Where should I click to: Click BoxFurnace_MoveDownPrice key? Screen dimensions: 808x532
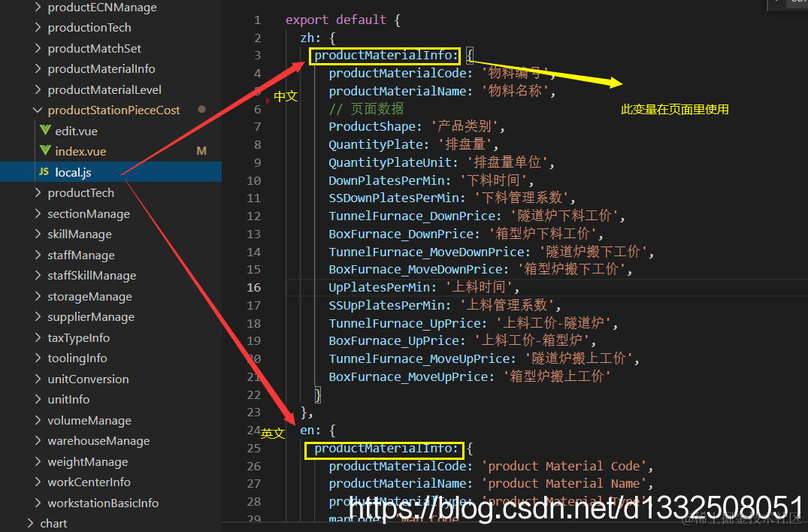(x=419, y=270)
